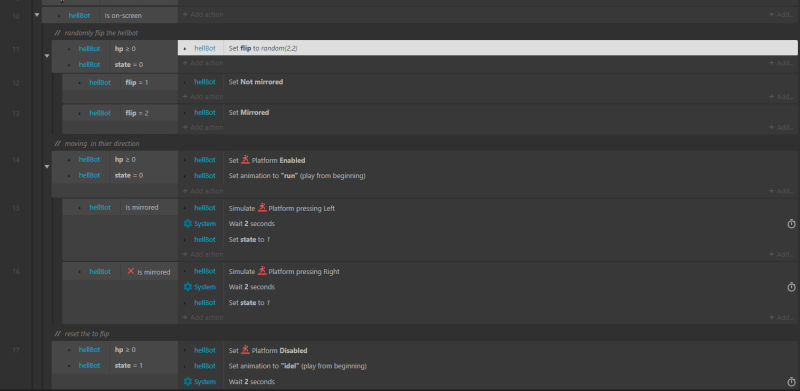Add action below Set Mirrored
The height and width of the screenshot is (391, 800).
[203, 127]
